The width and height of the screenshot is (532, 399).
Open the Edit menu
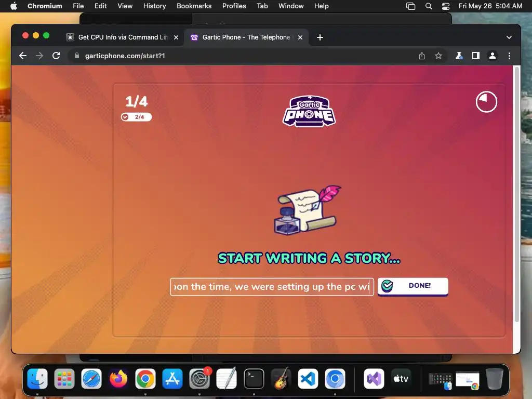coord(100,6)
